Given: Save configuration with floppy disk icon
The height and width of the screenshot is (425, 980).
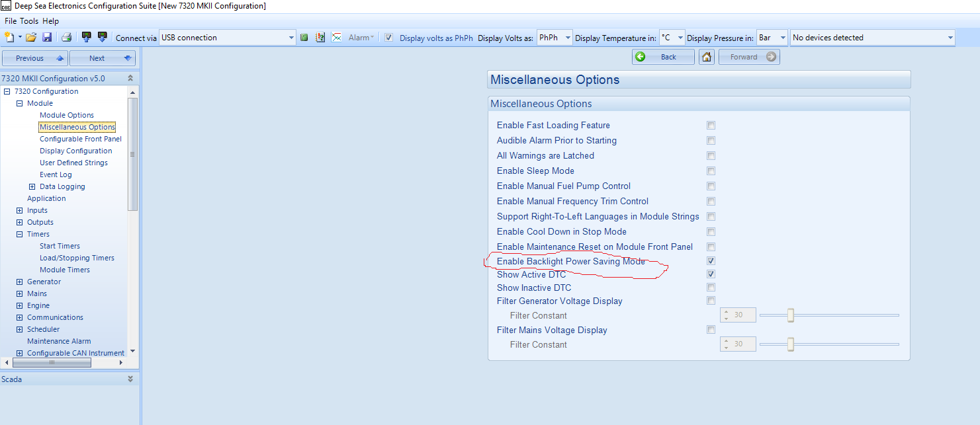Looking at the screenshot, I should click(47, 38).
